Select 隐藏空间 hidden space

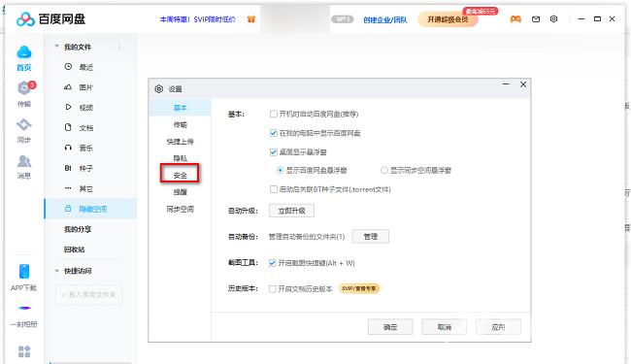pyautogui.click(x=90, y=209)
